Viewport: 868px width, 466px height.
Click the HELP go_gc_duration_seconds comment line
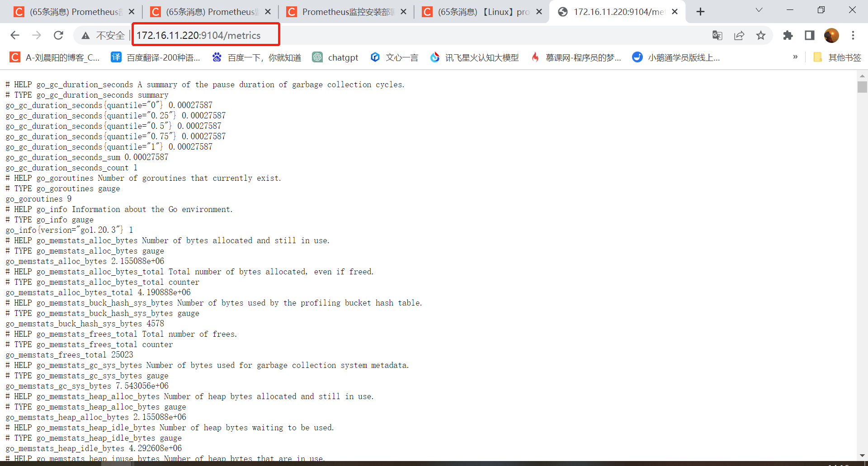pos(205,85)
